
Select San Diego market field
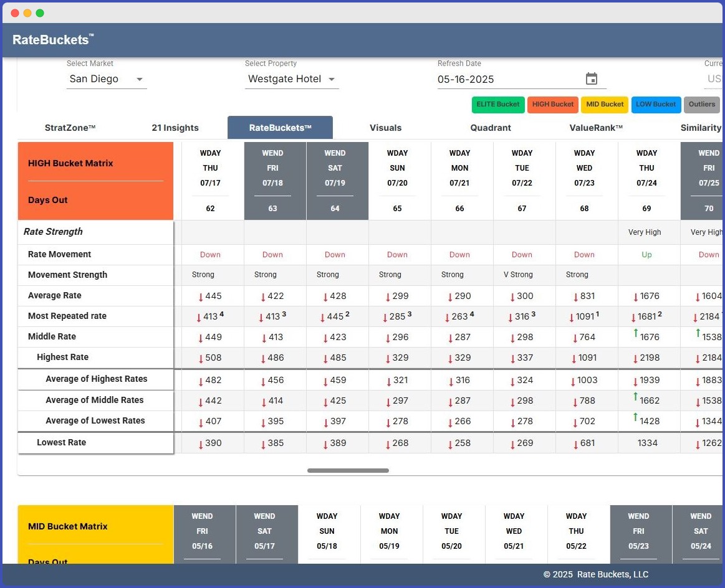pyautogui.click(x=107, y=79)
